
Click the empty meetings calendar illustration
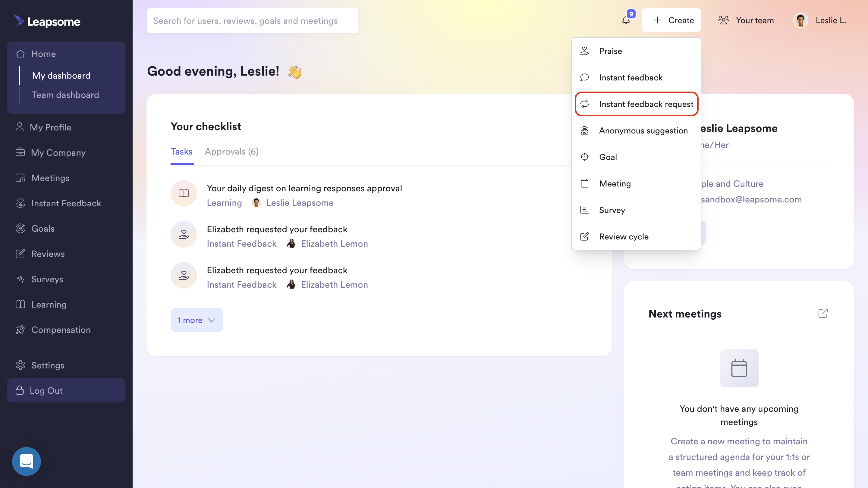739,368
